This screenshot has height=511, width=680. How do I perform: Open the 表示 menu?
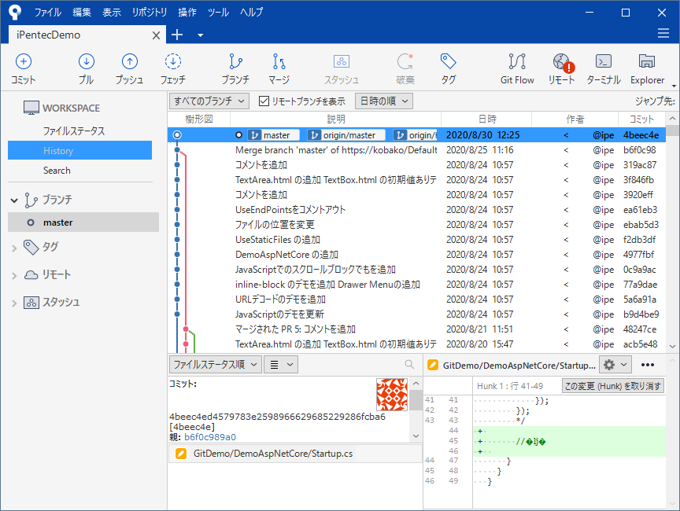pyautogui.click(x=111, y=12)
